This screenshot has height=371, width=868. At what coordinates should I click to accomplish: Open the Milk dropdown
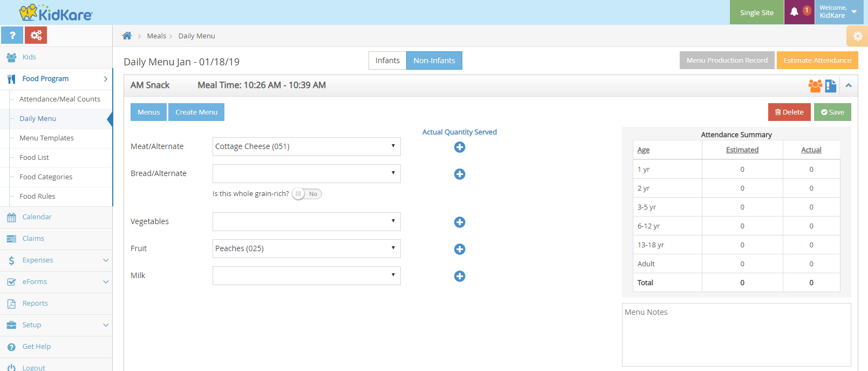pos(306,275)
